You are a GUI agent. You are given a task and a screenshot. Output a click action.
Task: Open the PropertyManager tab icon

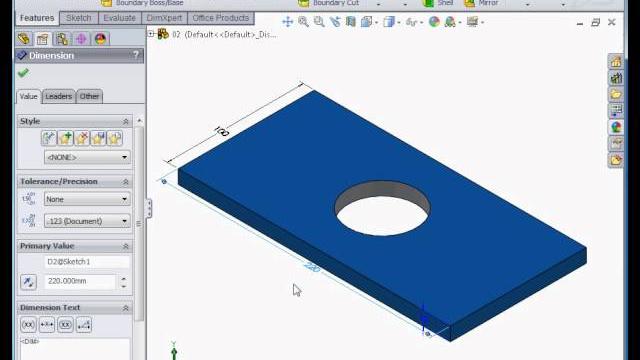tap(43, 39)
